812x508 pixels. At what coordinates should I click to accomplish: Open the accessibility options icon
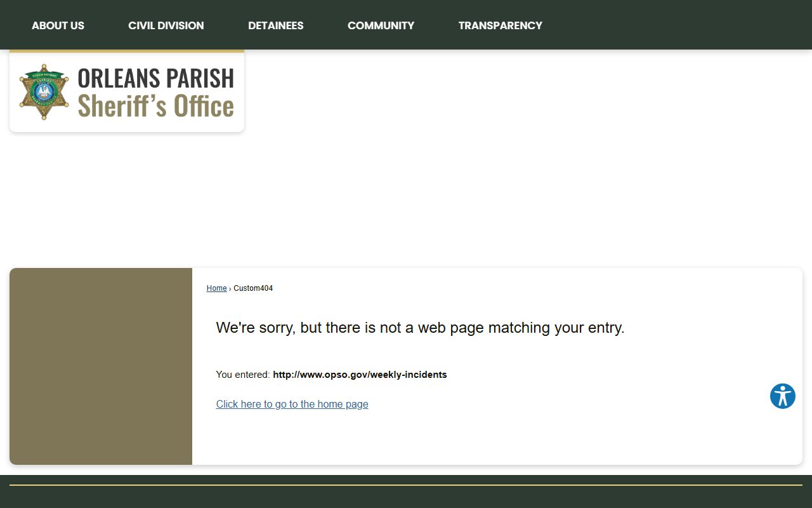(x=782, y=396)
